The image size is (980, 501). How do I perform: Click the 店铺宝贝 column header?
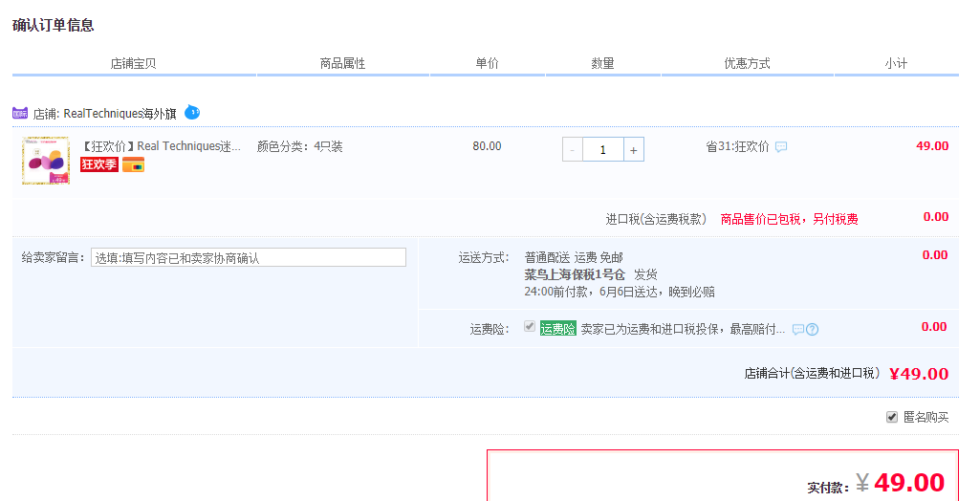[x=133, y=63]
